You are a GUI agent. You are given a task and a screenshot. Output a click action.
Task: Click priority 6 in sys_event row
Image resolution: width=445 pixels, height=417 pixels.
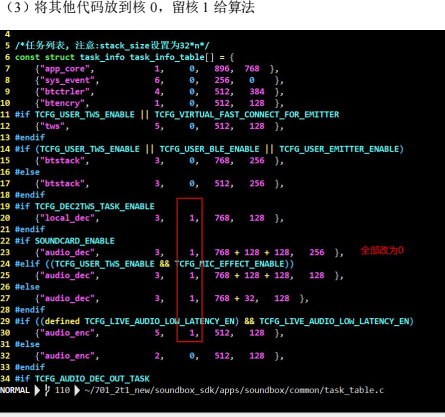click(x=157, y=80)
